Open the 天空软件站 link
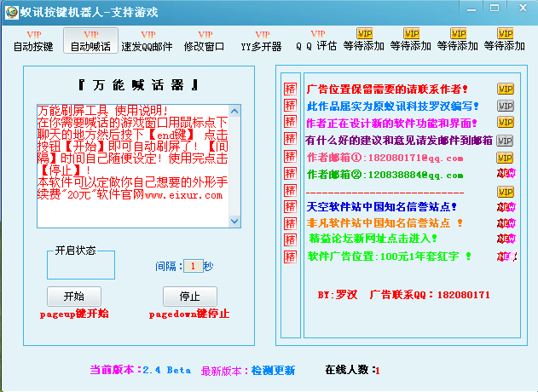The height and width of the screenshot is (392, 538). pos(381,207)
